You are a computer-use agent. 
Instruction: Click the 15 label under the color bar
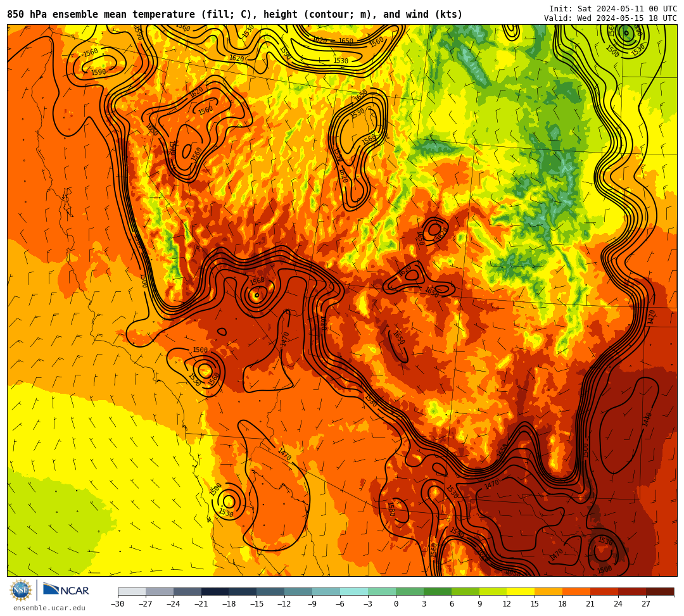pyautogui.click(x=535, y=604)
